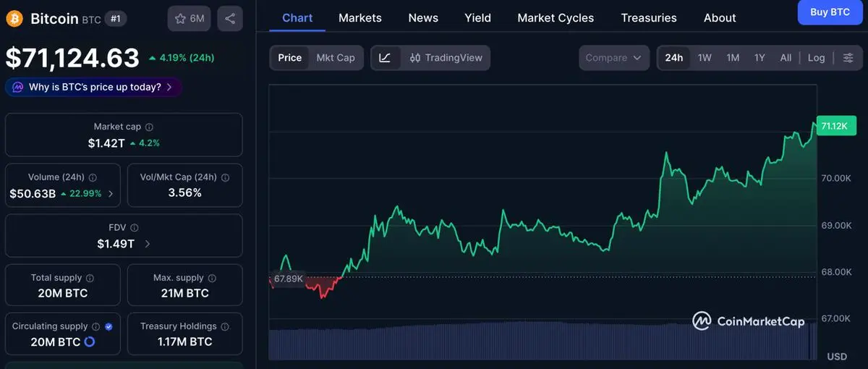This screenshot has width=868, height=369.
Task: Click the #1 rank badge
Action: pyautogui.click(x=116, y=19)
